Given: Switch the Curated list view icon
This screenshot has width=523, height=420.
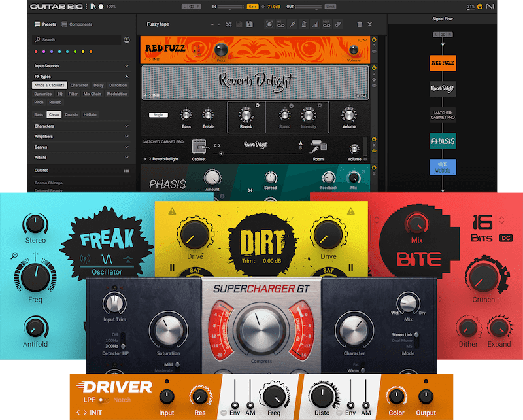Looking at the screenshot, I should pos(127,171).
